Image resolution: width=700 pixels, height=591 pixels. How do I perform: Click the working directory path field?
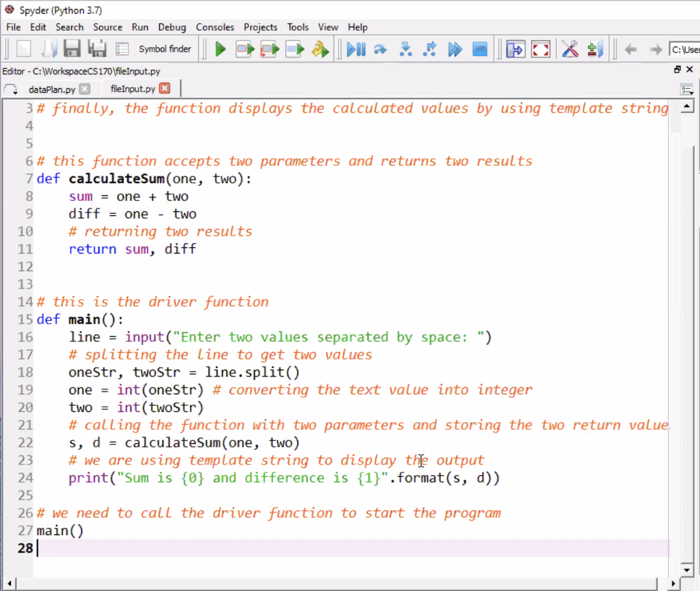pos(684,49)
